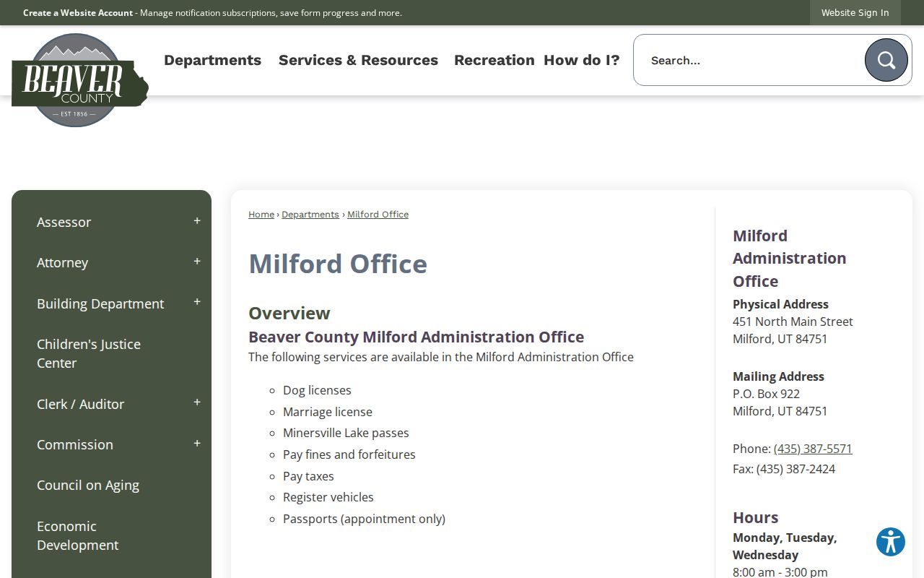Viewport: 924px width, 578px height.
Task: Open Children's Justice Center in sidebar
Action: coord(111,353)
